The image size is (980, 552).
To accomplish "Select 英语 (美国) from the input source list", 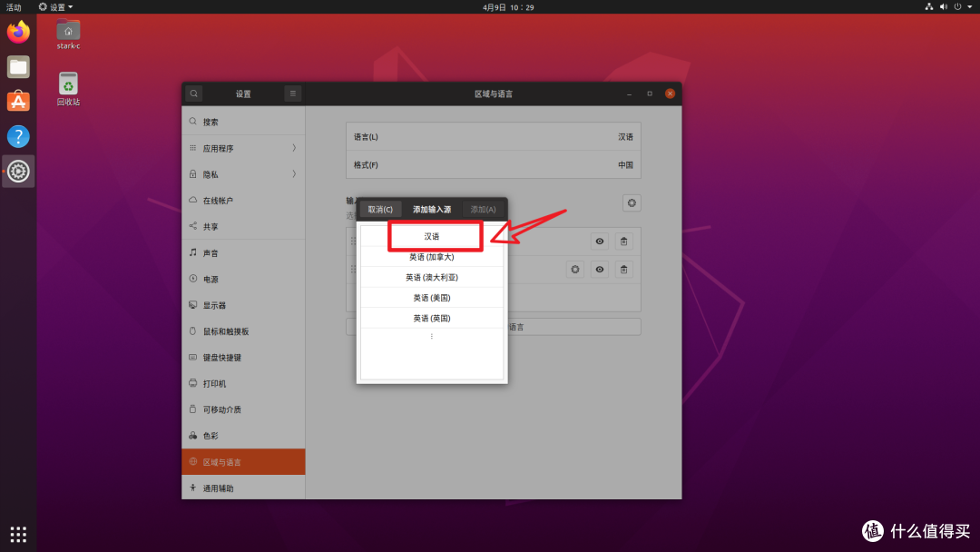I will [x=431, y=297].
